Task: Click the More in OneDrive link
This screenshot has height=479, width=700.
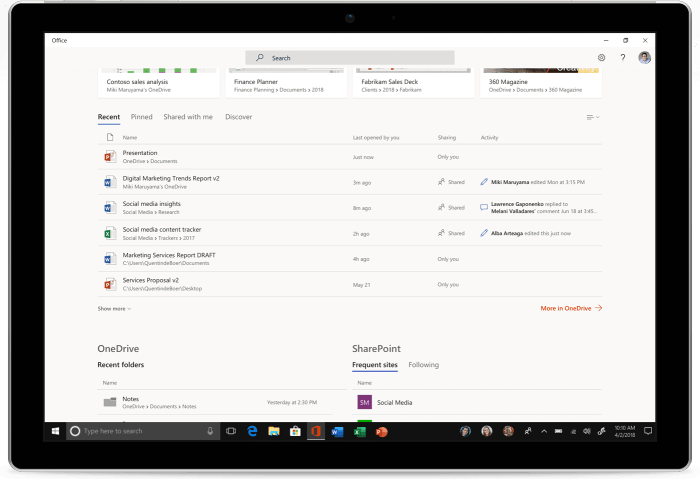Action: (x=571, y=308)
